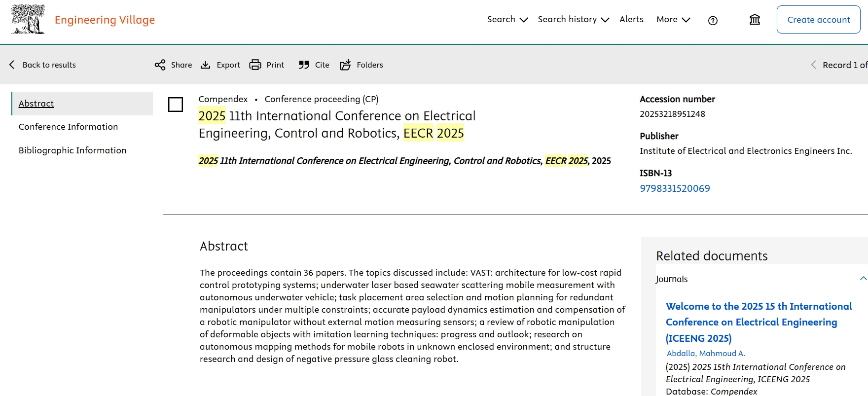Click the EECR 2025 record title heading
868x396 pixels.
(337, 124)
